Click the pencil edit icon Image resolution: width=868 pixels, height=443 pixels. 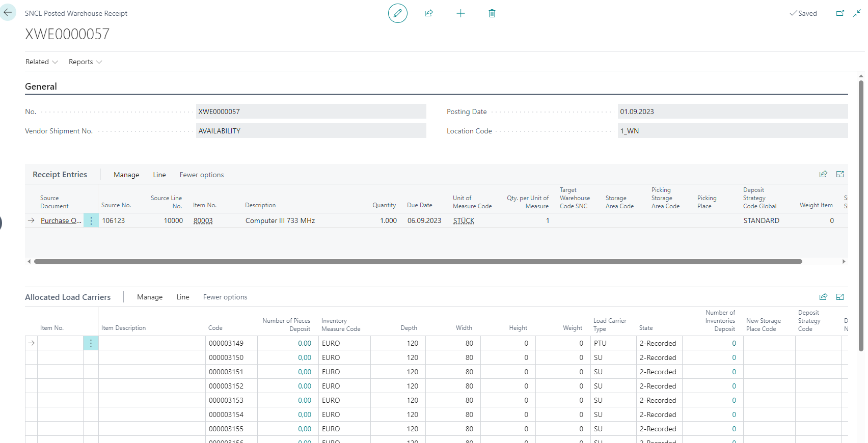click(397, 13)
